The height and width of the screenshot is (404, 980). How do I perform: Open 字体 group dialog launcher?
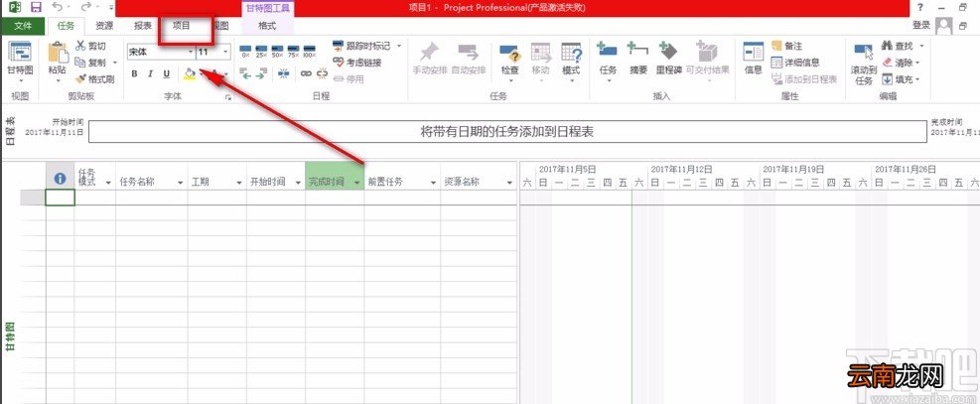228,97
